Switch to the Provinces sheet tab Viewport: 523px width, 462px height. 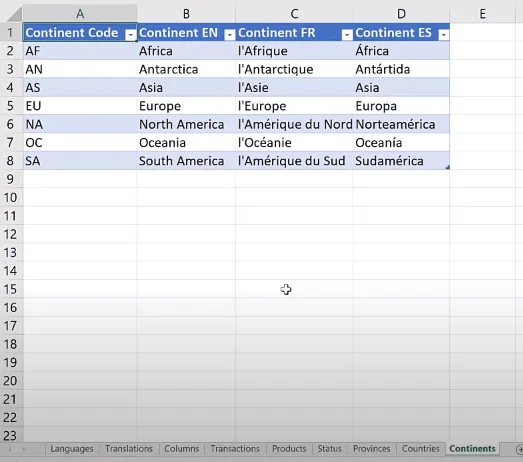(x=372, y=449)
